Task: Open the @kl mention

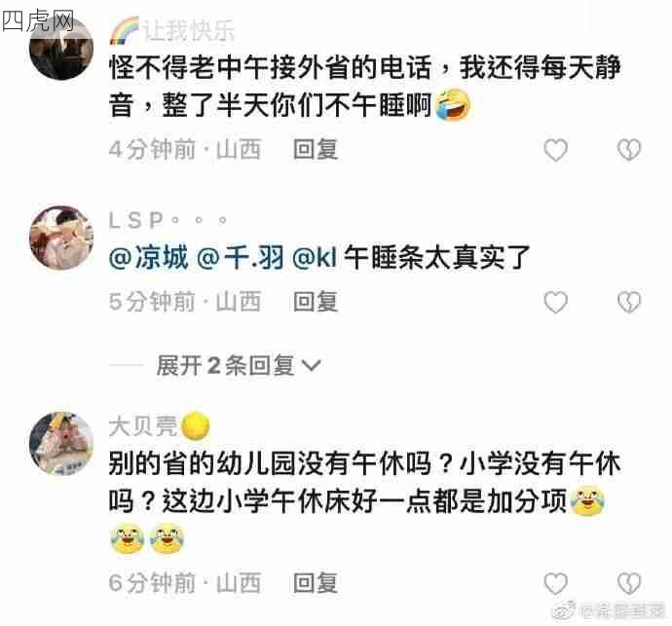Action: pyautogui.click(x=315, y=258)
